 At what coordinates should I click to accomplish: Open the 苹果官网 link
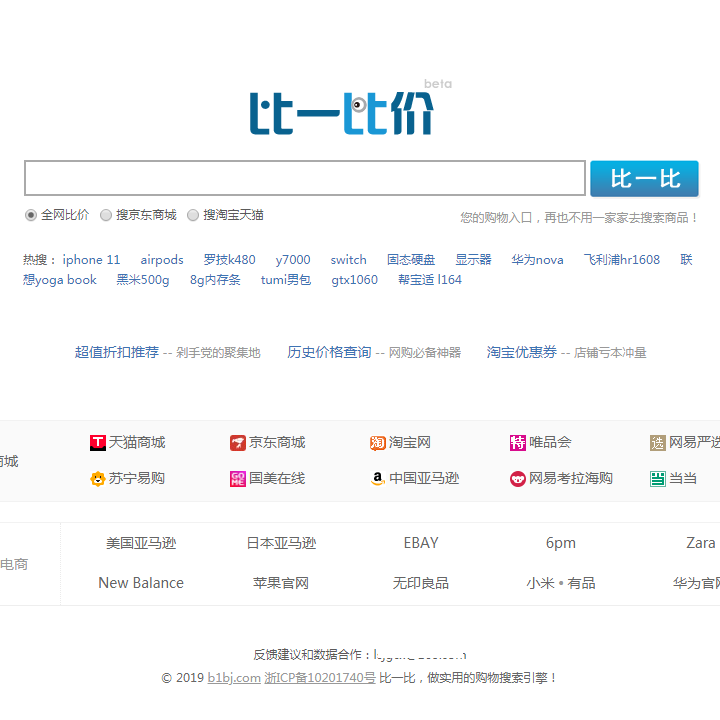point(281,583)
